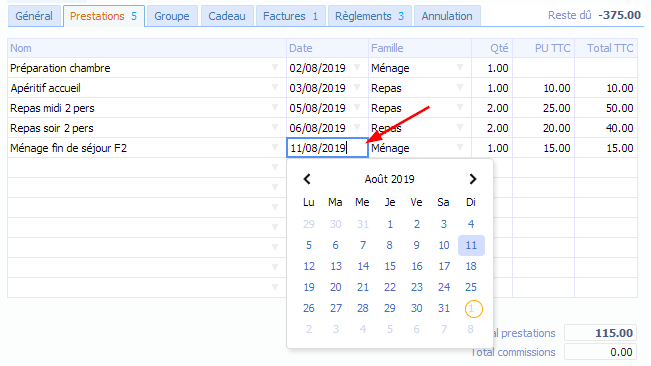This screenshot has width=651, height=366.
Task: Choose August 26 in the calendar
Action: pyautogui.click(x=309, y=308)
